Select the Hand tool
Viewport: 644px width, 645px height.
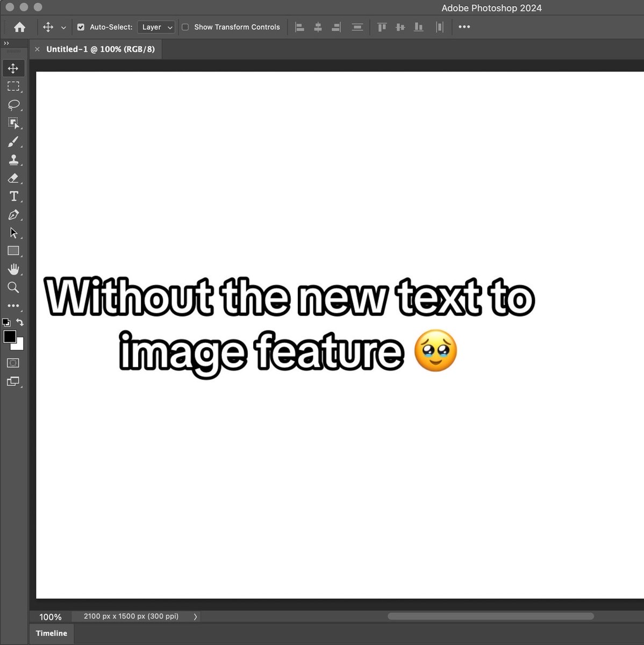[x=13, y=269]
